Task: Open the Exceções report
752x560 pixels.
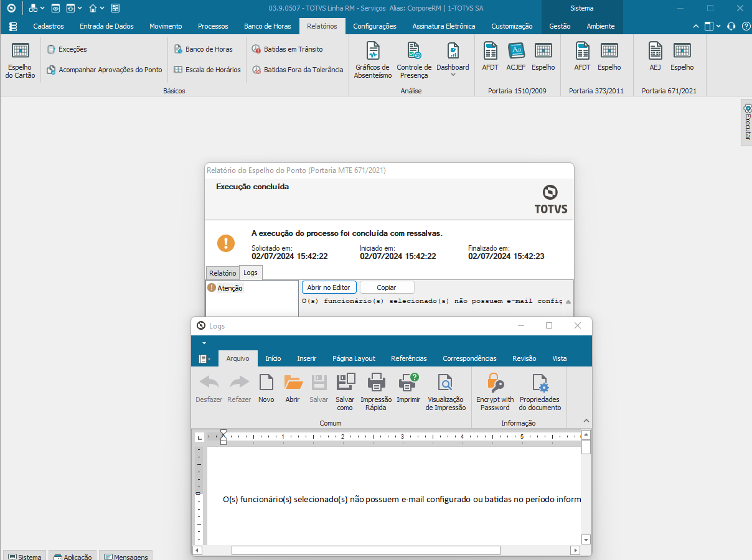Action: pyautogui.click(x=67, y=49)
